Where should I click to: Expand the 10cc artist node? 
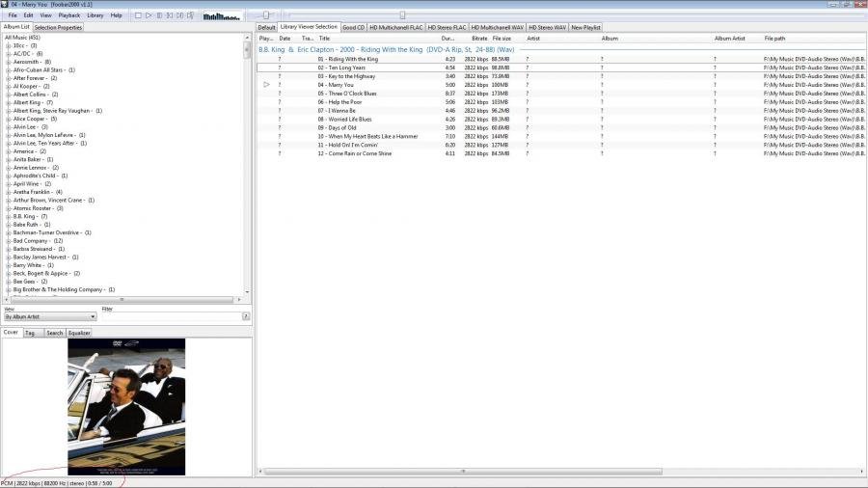tap(9, 46)
